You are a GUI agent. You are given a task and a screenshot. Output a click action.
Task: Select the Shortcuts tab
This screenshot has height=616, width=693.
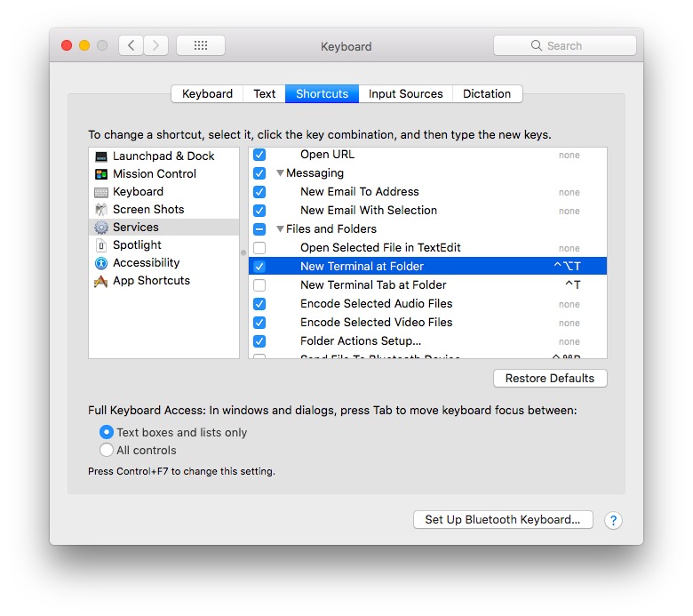(x=322, y=93)
